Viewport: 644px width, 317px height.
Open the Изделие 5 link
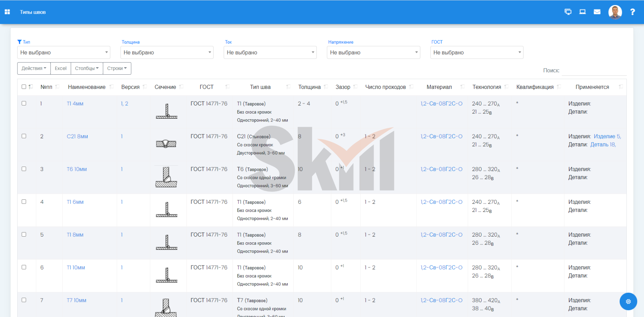[x=607, y=137]
